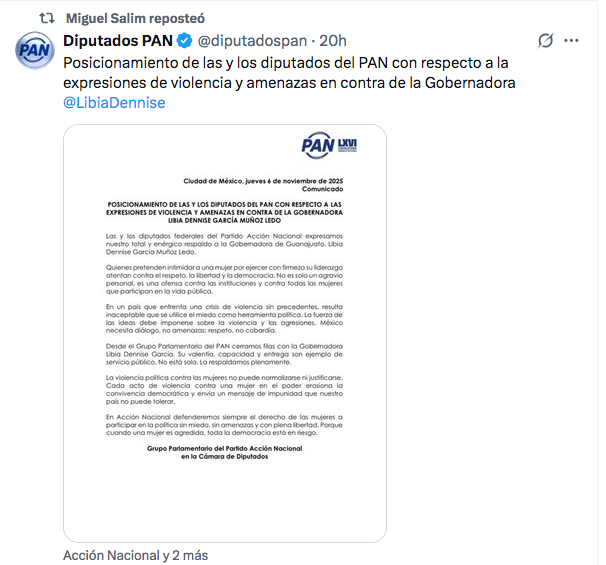606x565 pixels.
Task: Open the Diputados PAN profile avatar
Action: click(x=35, y=50)
